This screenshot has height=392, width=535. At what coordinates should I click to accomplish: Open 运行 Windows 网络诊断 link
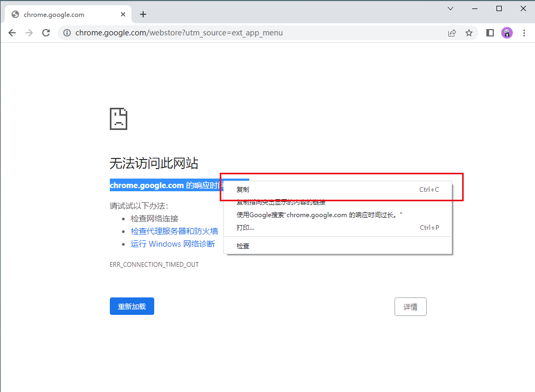173,244
